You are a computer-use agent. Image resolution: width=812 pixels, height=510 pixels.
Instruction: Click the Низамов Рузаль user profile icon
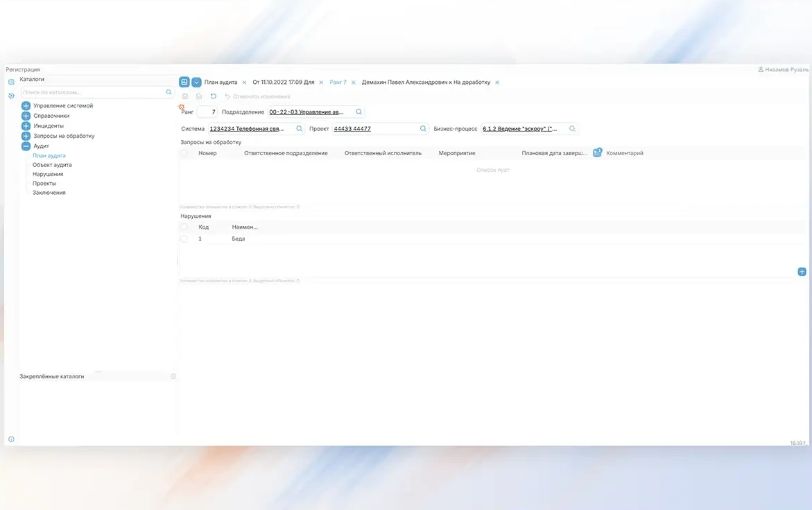point(761,69)
